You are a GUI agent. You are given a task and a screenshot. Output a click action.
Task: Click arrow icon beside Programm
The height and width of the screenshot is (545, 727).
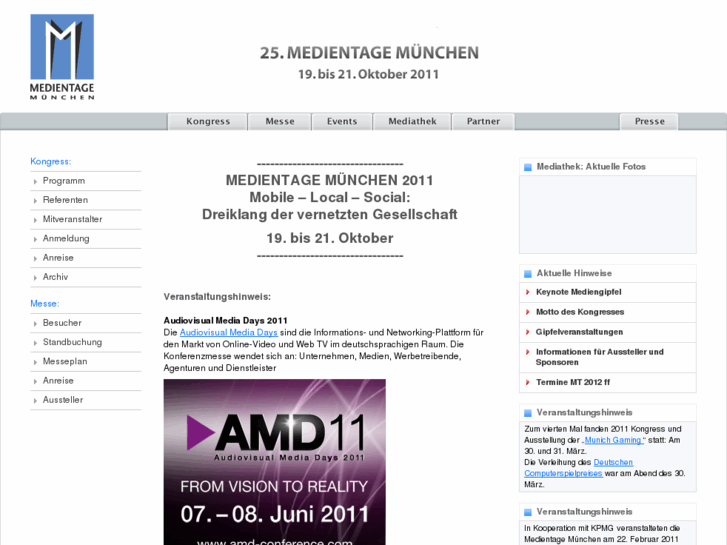tap(35, 182)
